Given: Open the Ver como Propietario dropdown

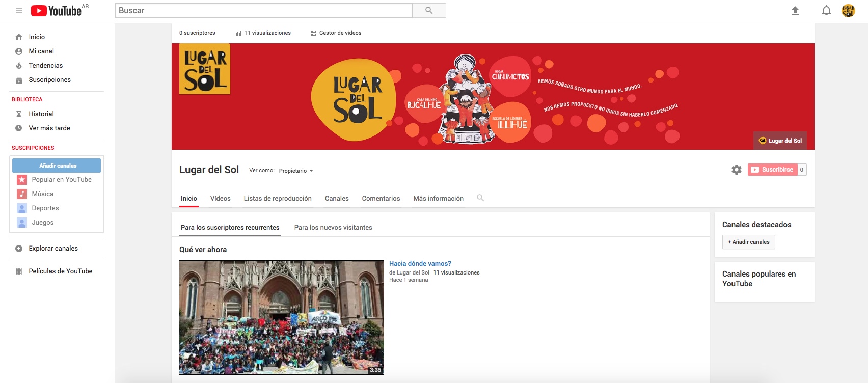Looking at the screenshot, I should [x=296, y=171].
